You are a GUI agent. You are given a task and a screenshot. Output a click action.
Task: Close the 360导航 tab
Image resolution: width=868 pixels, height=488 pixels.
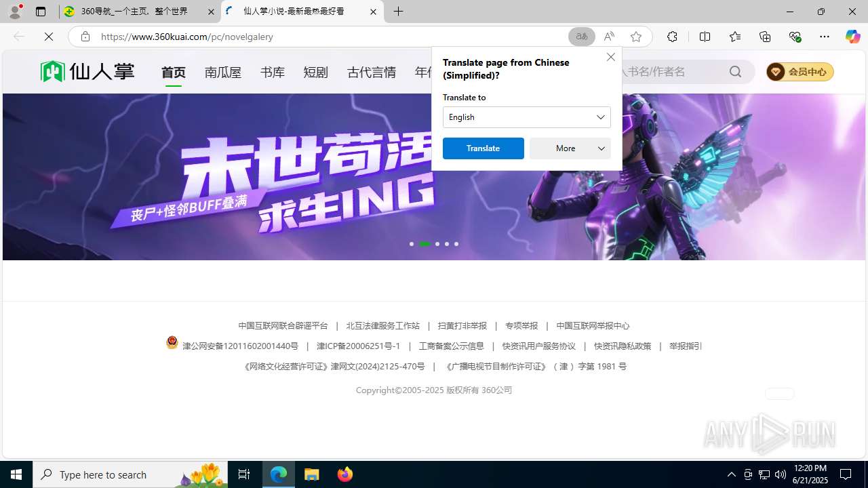tap(211, 12)
